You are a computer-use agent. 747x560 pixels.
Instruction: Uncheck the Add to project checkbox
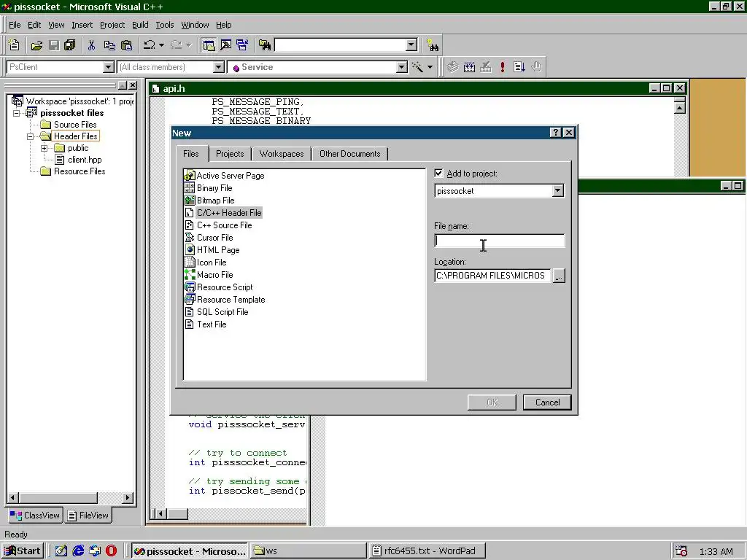coord(438,174)
